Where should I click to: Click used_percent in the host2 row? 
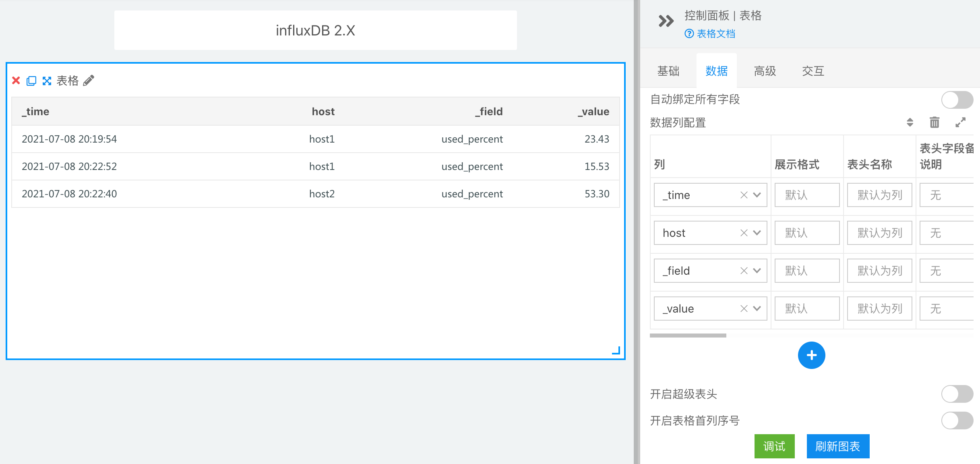(x=472, y=194)
